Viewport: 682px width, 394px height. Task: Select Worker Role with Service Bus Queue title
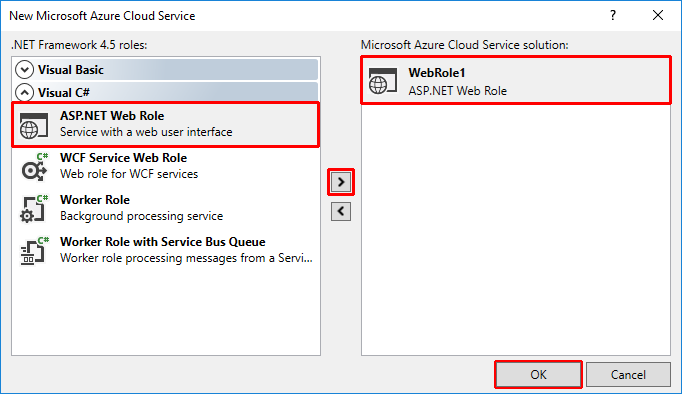(x=163, y=242)
